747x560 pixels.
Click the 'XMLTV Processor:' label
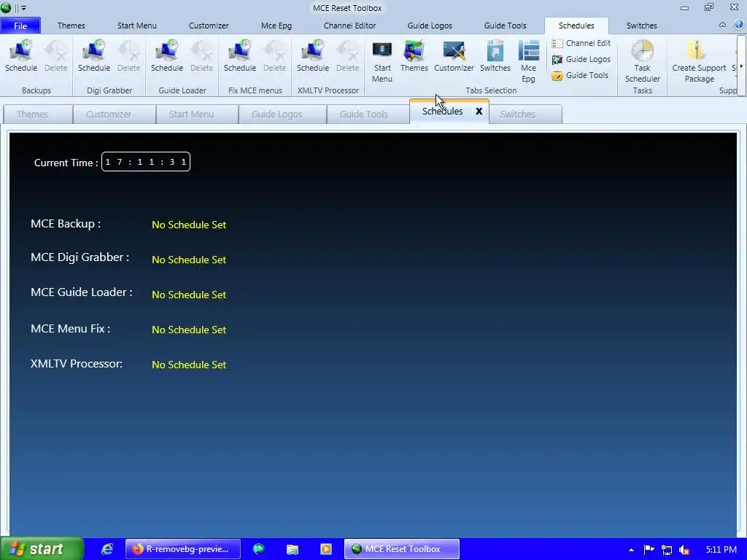tap(76, 364)
